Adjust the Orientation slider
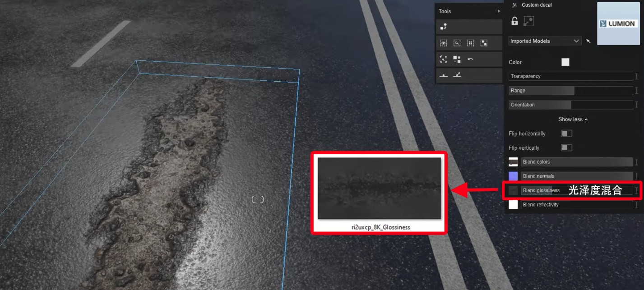The width and height of the screenshot is (644, 290). (x=571, y=105)
